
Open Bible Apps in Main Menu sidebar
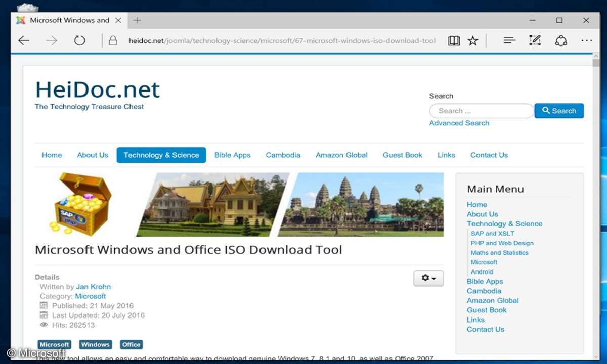[485, 282]
